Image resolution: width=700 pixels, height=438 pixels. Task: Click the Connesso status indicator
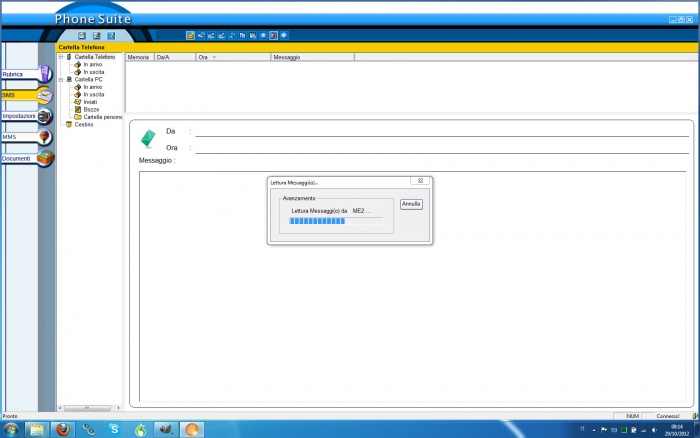point(668,416)
